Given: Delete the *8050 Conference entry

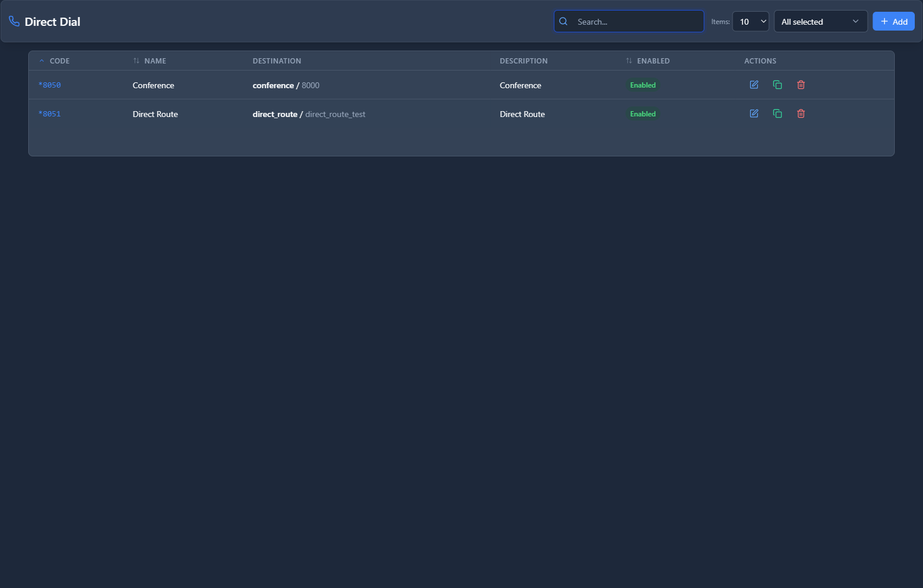Looking at the screenshot, I should 801,85.
